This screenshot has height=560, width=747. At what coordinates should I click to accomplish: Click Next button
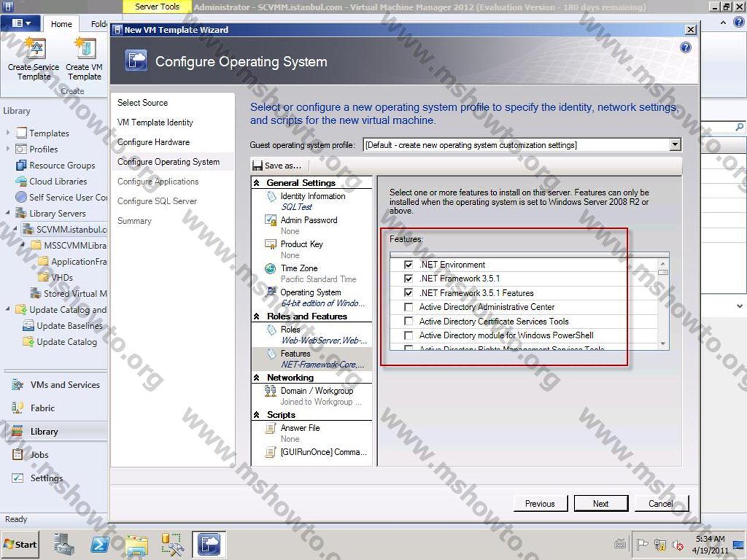(601, 503)
